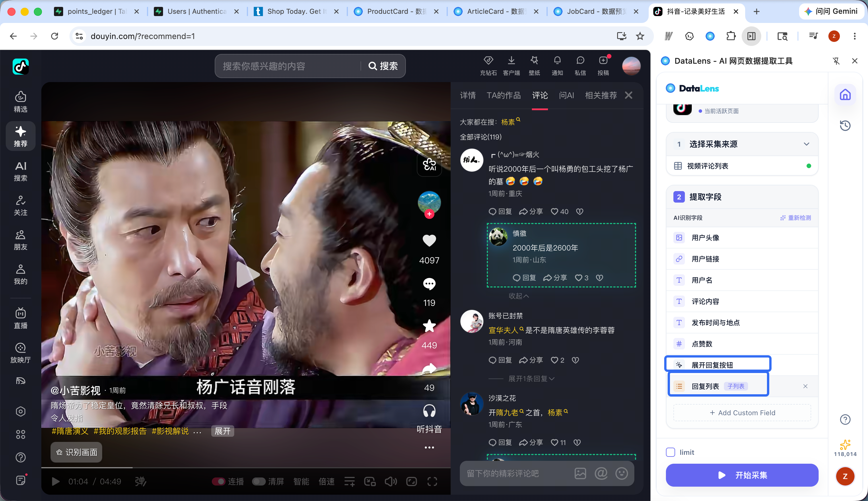Toggle the 连播 autoplay switch
Screen dimensions: 868x501
(218, 481)
